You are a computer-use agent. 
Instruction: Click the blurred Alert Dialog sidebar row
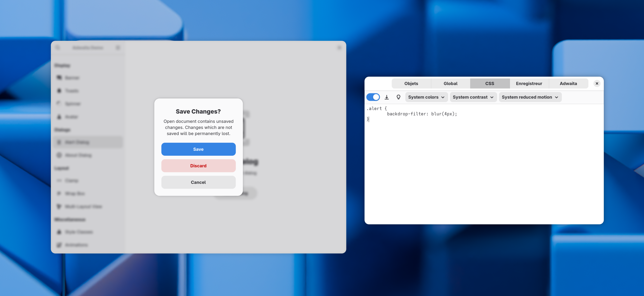tap(88, 142)
